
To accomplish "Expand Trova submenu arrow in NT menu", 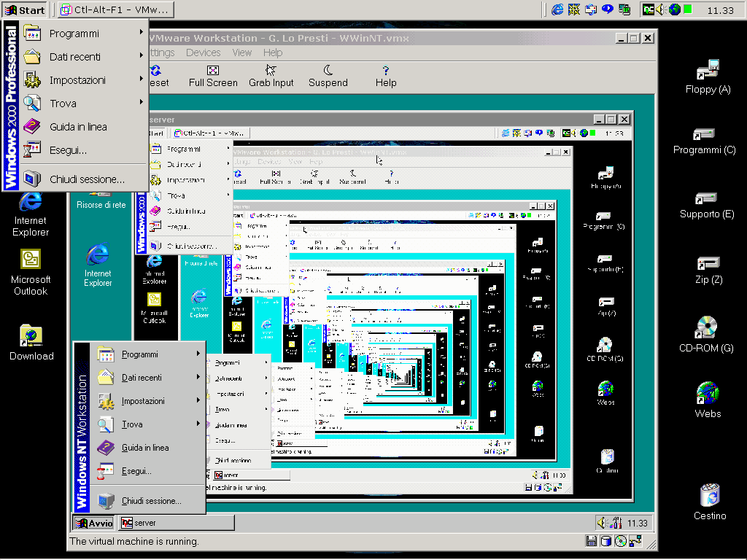I will click(198, 424).
